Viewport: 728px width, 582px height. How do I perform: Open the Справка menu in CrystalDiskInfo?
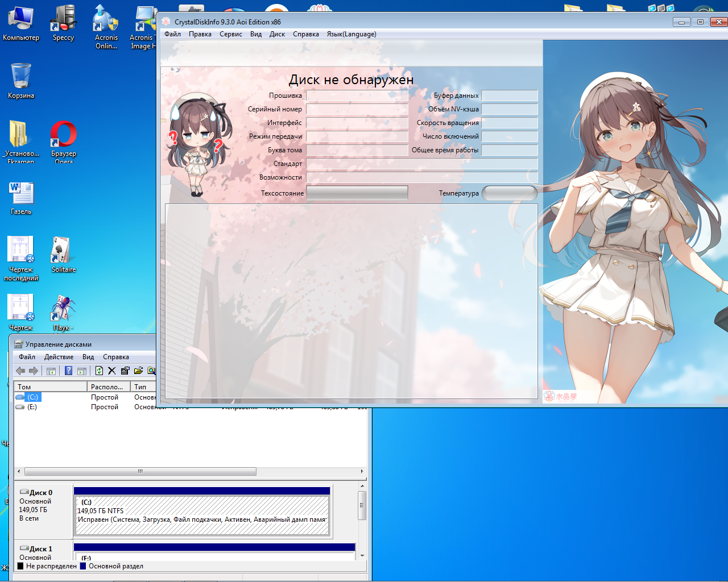306,34
